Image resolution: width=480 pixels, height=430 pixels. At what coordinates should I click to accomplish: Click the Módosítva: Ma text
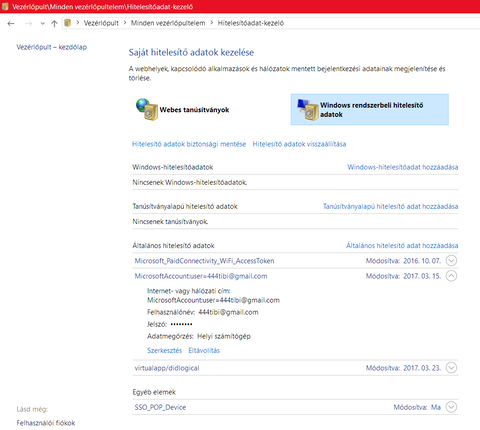[417, 407]
